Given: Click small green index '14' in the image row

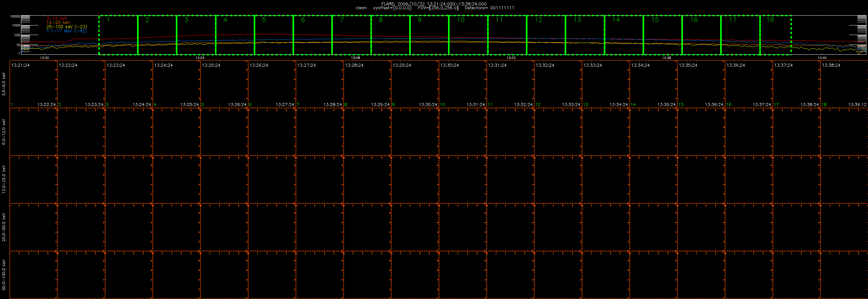Looking at the screenshot, I should coord(633,105).
